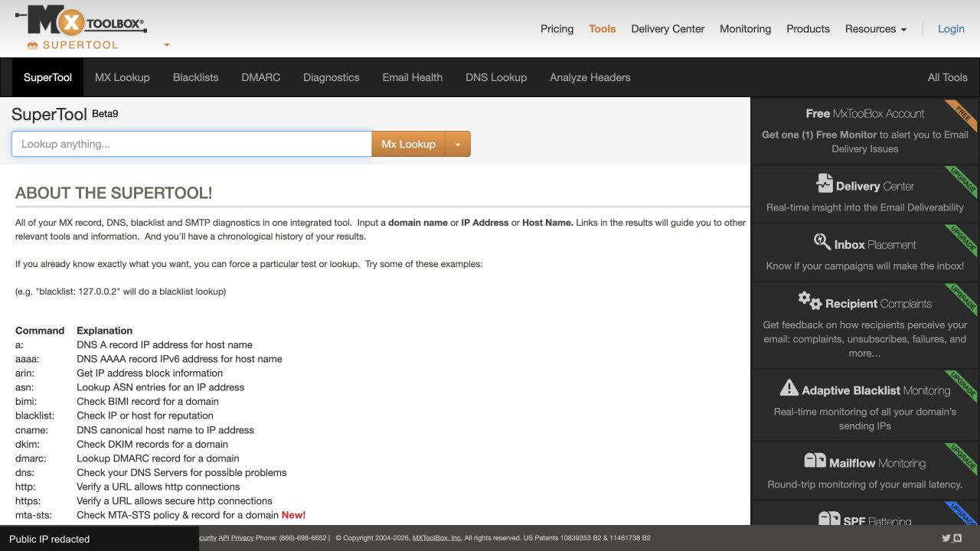This screenshot has width=980, height=551.
Task: Click the Inbox Placement magnifier icon
Action: pyautogui.click(x=822, y=242)
